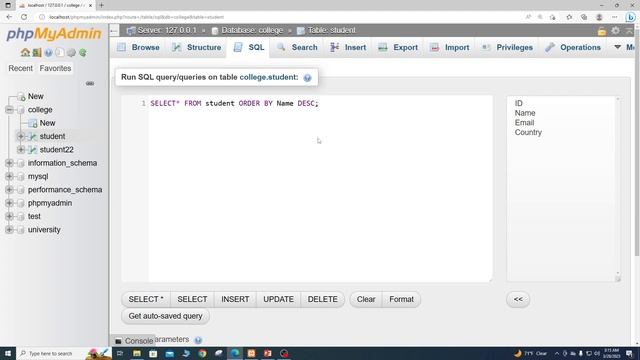
Task: Insert selected column with << button
Action: pos(518,300)
